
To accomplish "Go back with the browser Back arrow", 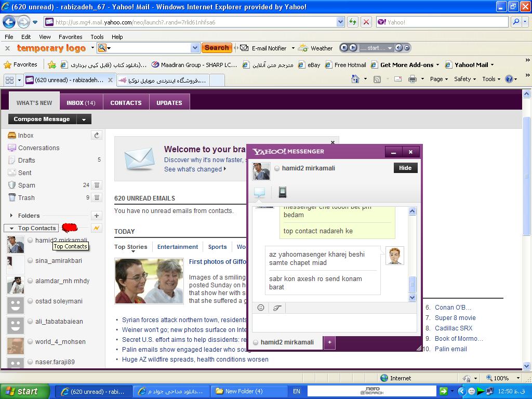I will [x=9, y=22].
